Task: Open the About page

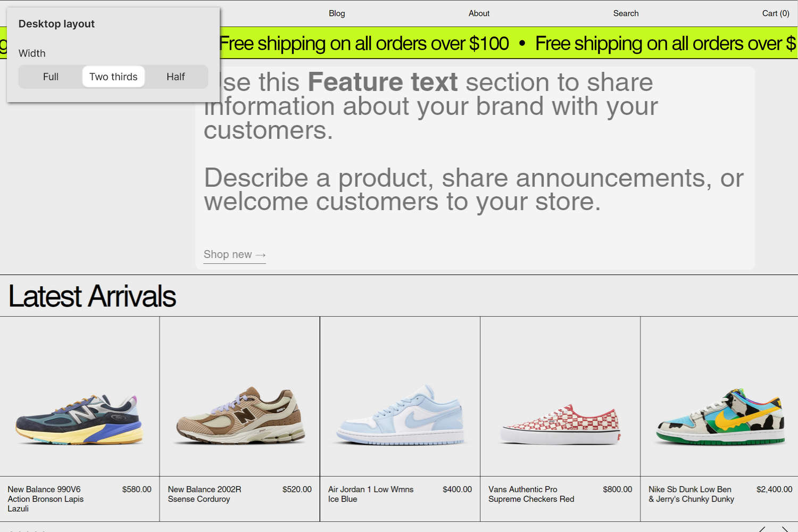Action: pos(479,13)
